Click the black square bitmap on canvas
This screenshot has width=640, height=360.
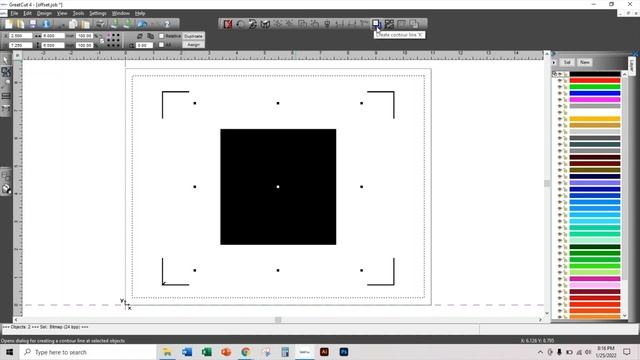pos(278,187)
